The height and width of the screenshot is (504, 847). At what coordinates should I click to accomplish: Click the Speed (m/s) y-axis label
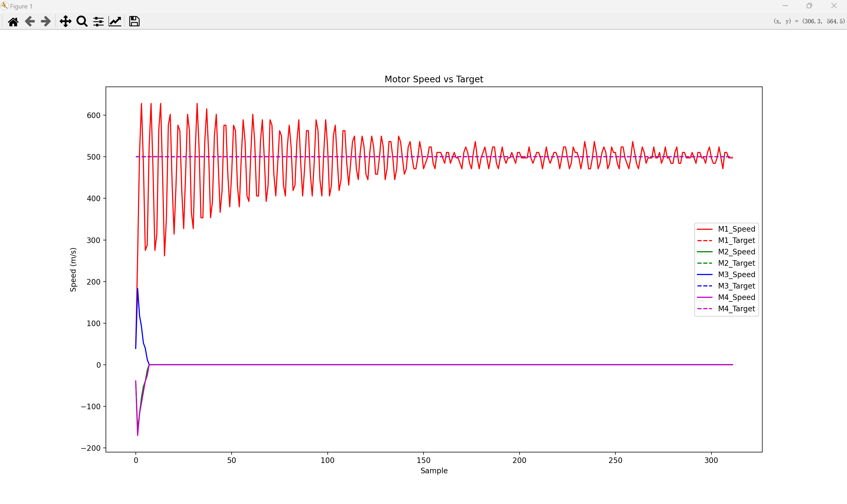coord(73,270)
